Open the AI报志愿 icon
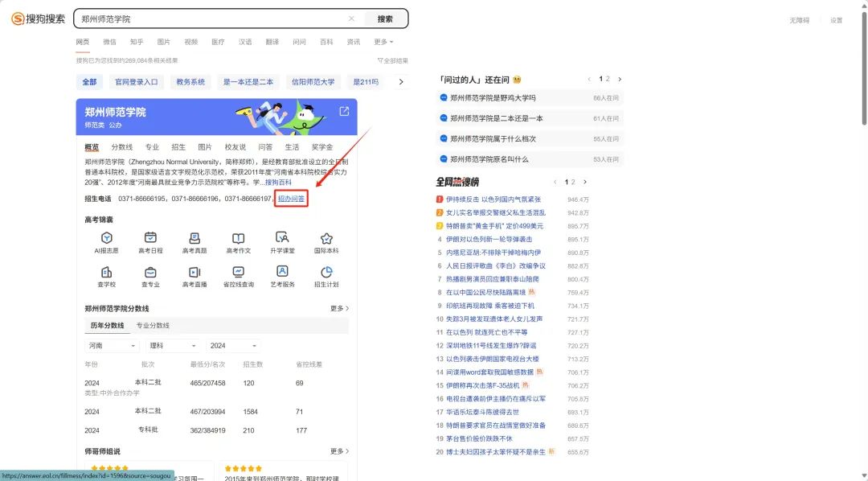This screenshot has width=868, height=481. 106,238
